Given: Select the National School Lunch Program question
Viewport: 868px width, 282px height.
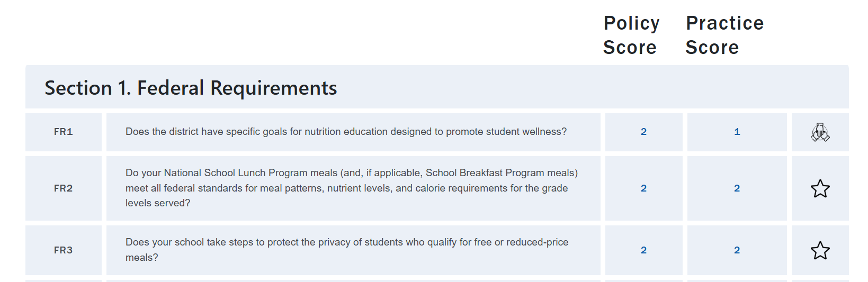Looking at the screenshot, I should (351, 188).
